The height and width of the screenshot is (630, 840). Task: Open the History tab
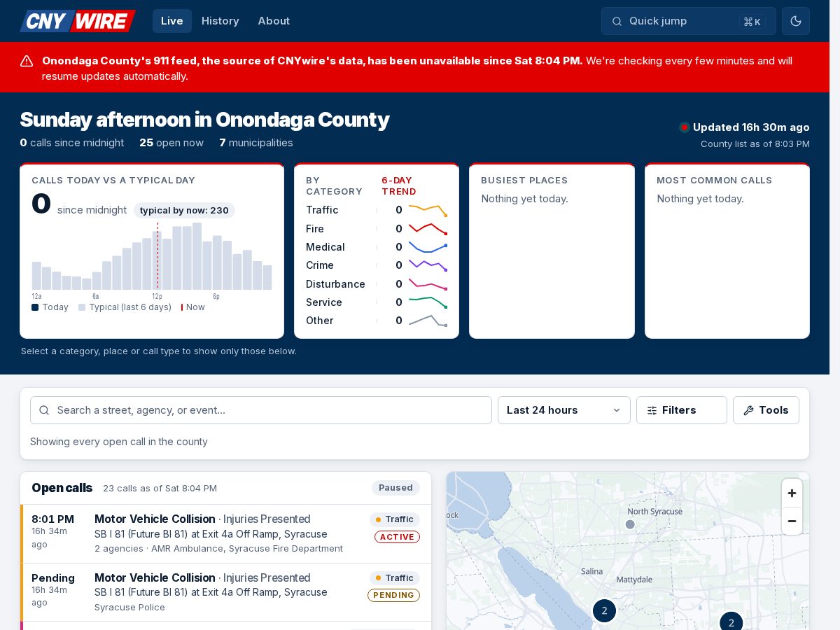click(x=220, y=21)
